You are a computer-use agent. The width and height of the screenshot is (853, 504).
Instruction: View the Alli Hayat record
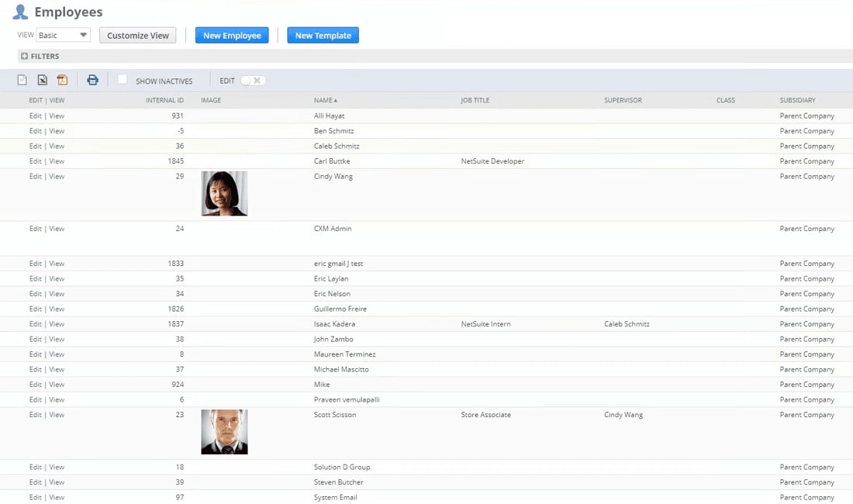57,116
